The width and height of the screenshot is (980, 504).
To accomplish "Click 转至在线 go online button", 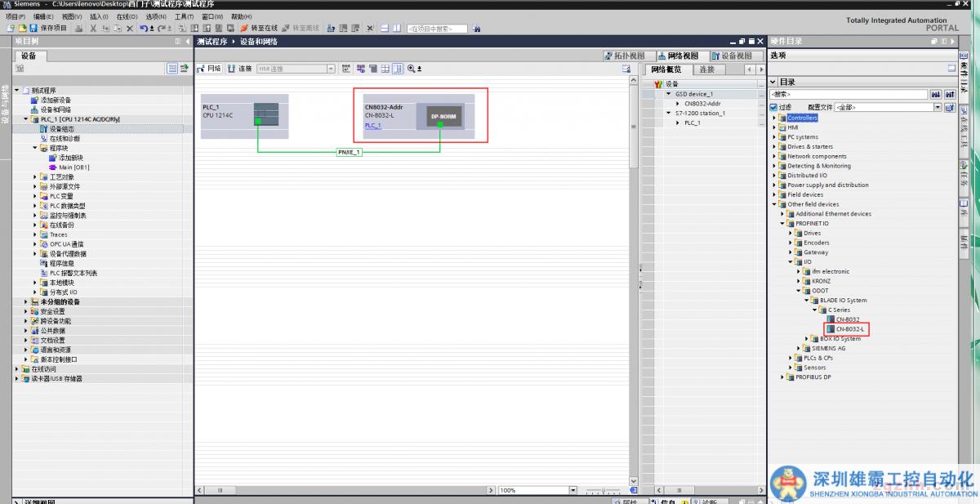I will click(258, 29).
